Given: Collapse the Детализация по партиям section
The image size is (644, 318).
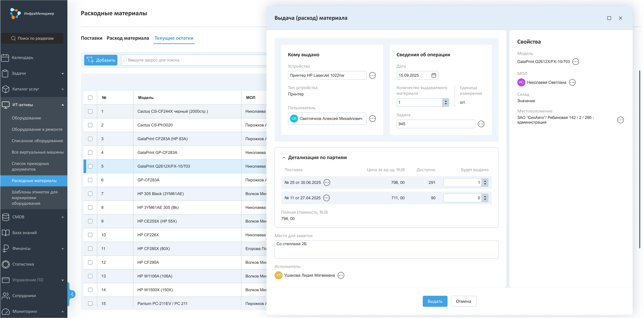Looking at the screenshot, I should pyautogui.click(x=284, y=158).
